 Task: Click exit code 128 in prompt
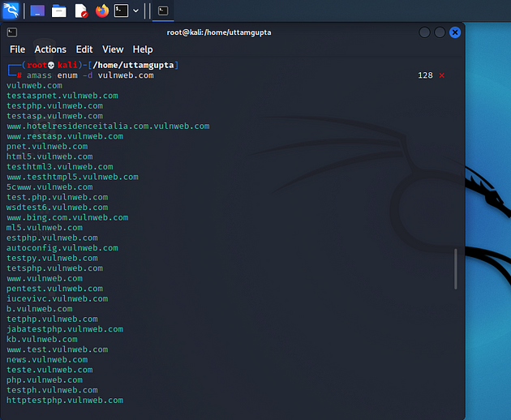pos(425,75)
